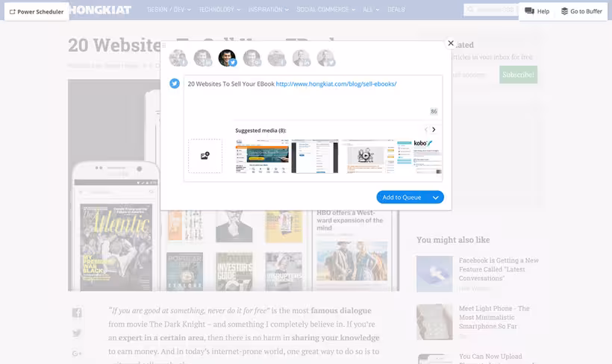Click the add image placeholder box
The height and width of the screenshot is (364, 612).
pyautogui.click(x=205, y=156)
